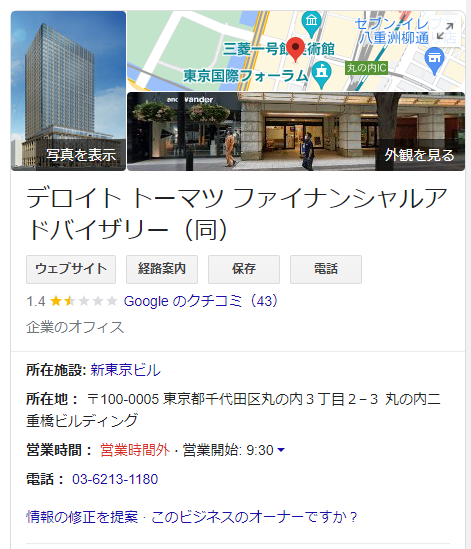Open street view 外観を見る
The height and width of the screenshot is (549, 471).
pyautogui.click(x=296, y=131)
